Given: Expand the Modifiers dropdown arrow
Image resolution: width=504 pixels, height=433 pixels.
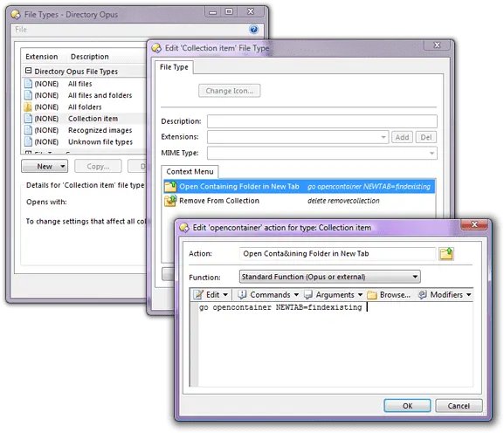Looking at the screenshot, I should click(x=469, y=294).
